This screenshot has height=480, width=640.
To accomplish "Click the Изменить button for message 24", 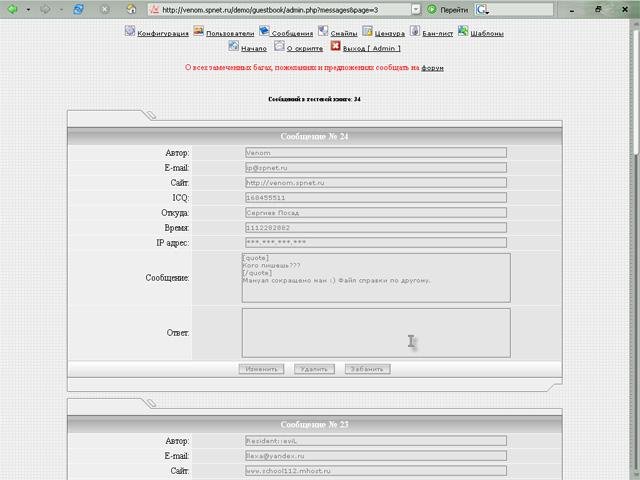I will tap(261, 369).
